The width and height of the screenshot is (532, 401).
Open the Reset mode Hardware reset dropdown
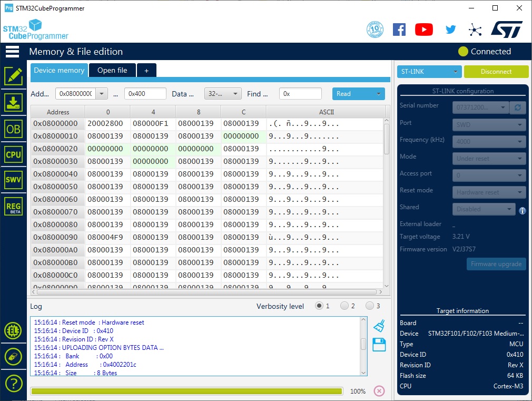tap(489, 192)
